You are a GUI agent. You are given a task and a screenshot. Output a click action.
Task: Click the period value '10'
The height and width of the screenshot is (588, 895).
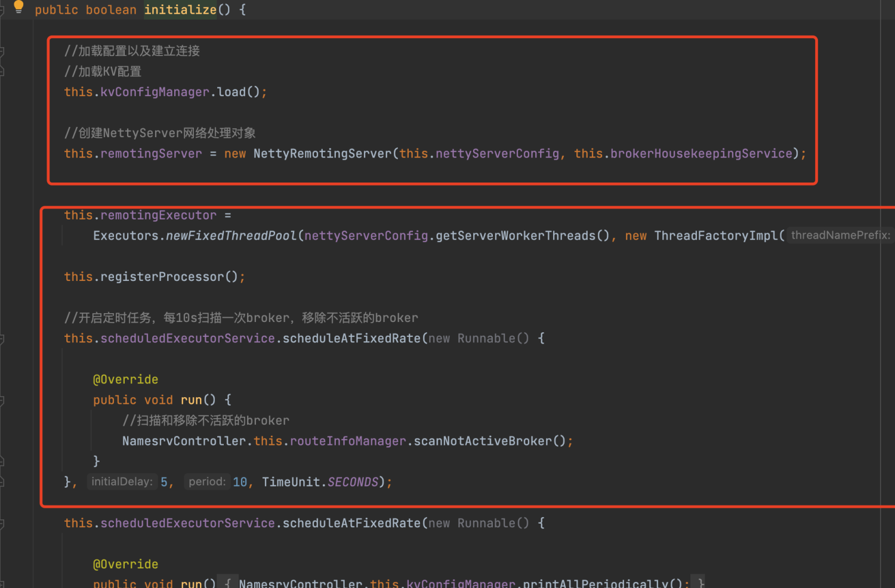(240, 482)
